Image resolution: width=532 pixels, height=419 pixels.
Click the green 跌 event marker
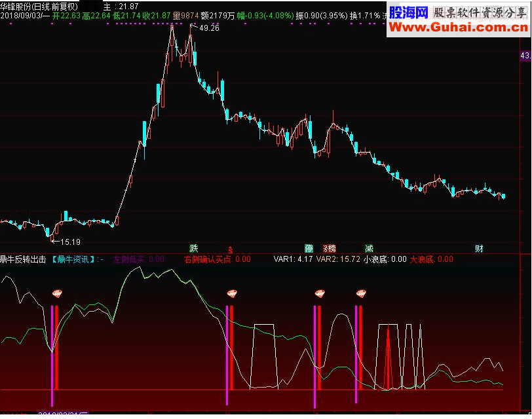coord(194,248)
